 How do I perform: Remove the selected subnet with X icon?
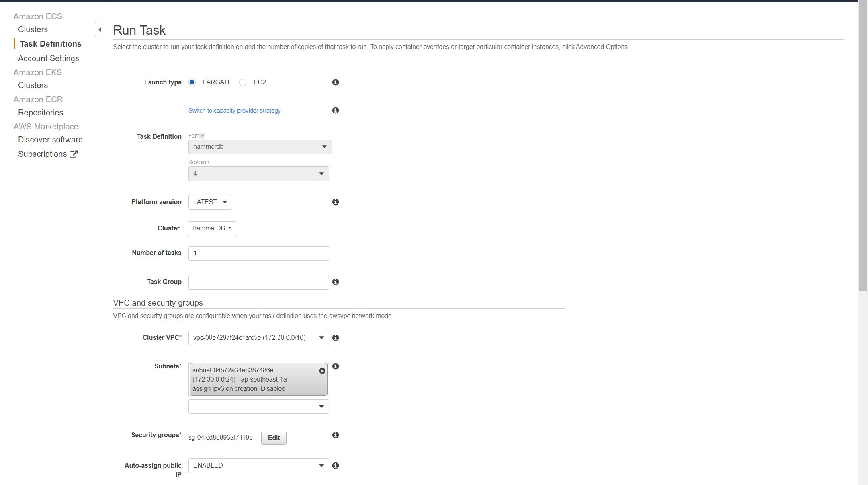click(322, 371)
